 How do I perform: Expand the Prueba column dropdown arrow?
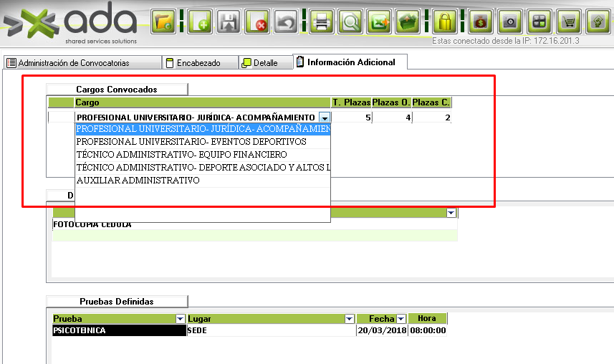(180, 319)
